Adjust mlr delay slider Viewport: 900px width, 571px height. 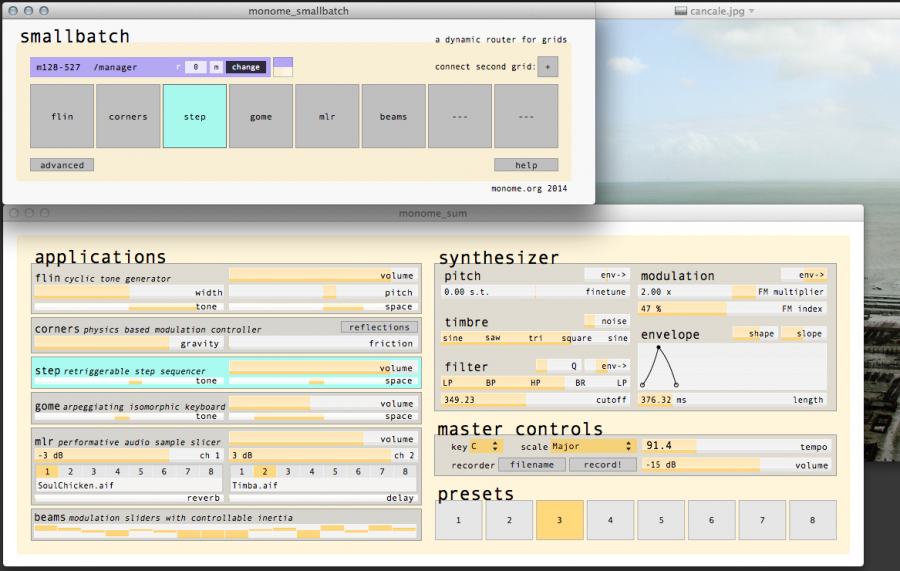(323, 498)
